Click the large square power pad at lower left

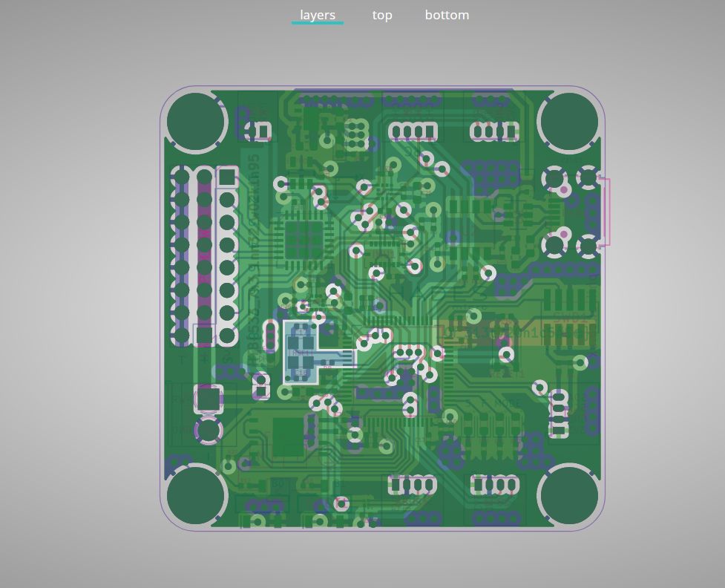pyautogui.click(x=209, y=399)
